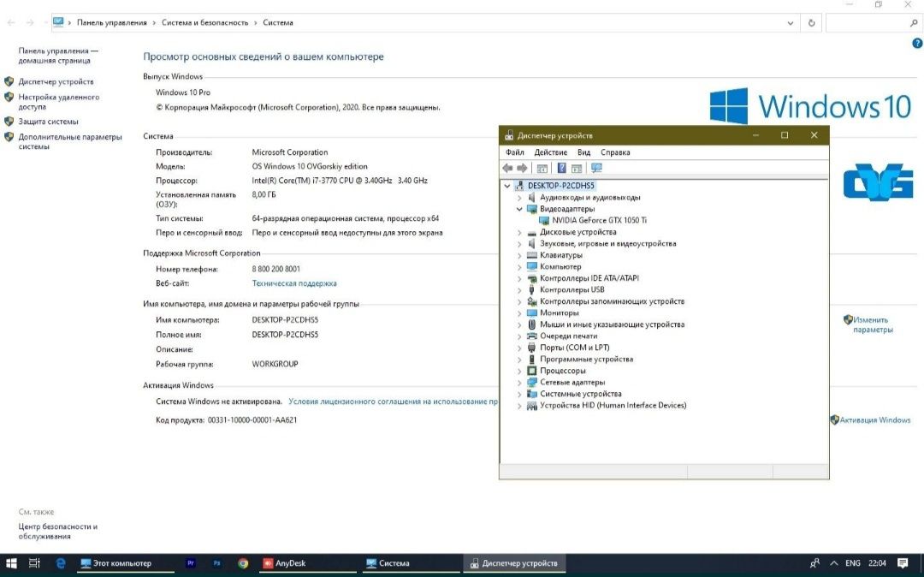Select the DESKTOP-P2CDHS5 root node in Device Manager
Viewport: 924px width, 577px height.
pos(560,185)
